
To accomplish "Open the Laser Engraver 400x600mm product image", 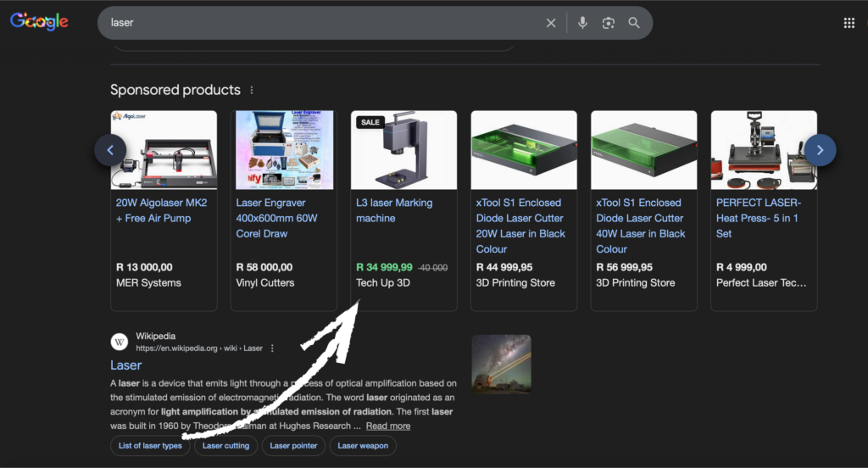I will click(x=284, y=150).
